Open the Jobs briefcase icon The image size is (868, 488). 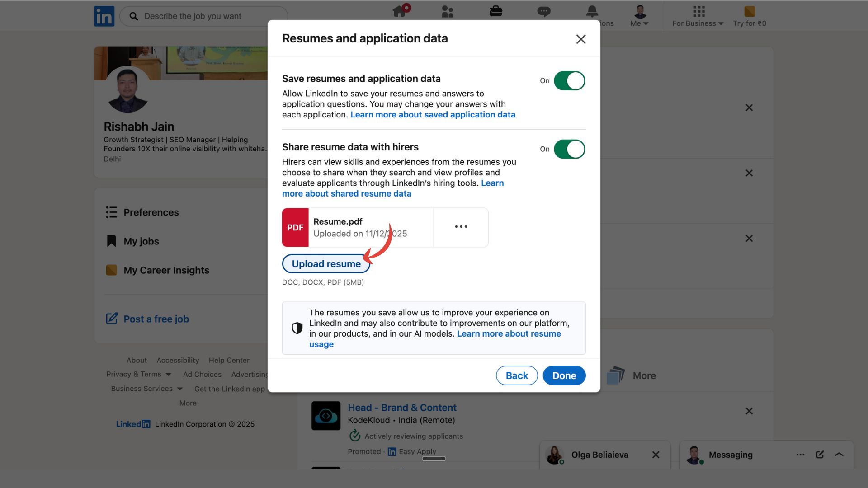pos(495,11)
